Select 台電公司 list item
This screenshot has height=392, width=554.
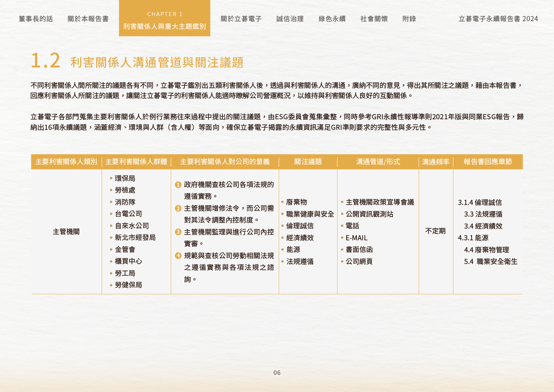[x=128, y=214]
